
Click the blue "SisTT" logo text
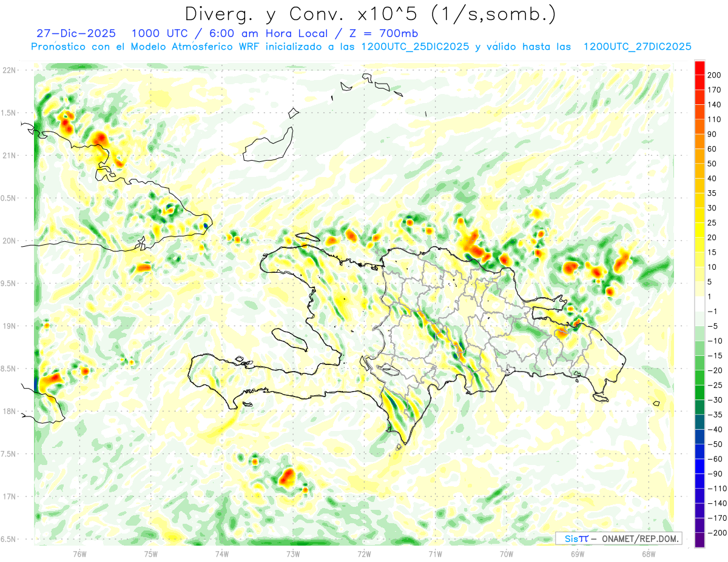(576, 538)
